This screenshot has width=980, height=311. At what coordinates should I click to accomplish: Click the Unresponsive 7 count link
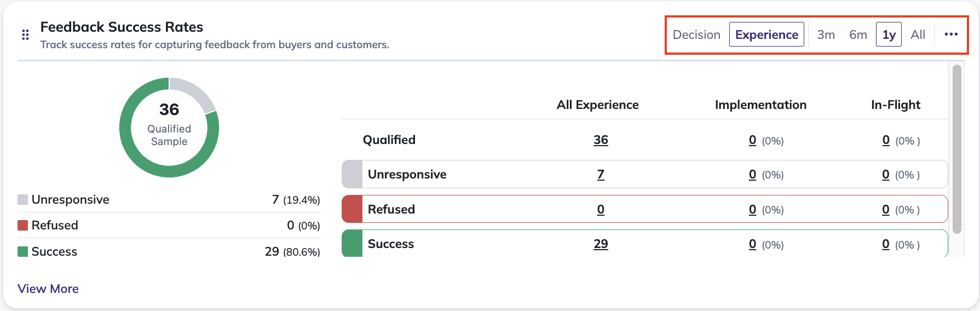coord(601,175)
